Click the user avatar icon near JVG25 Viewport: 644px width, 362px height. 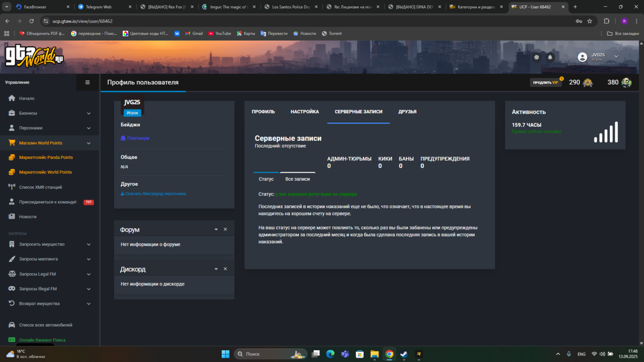[x=583, y=57]
